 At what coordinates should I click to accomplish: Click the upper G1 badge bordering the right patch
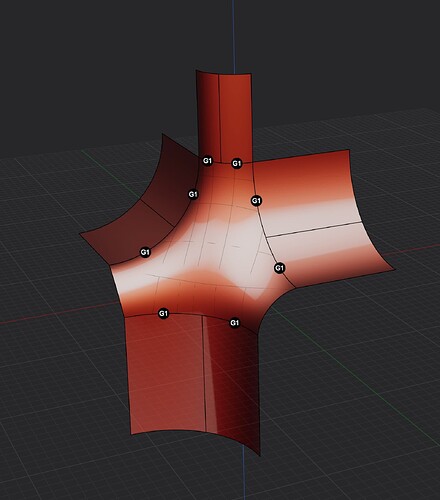click(256, 201)
